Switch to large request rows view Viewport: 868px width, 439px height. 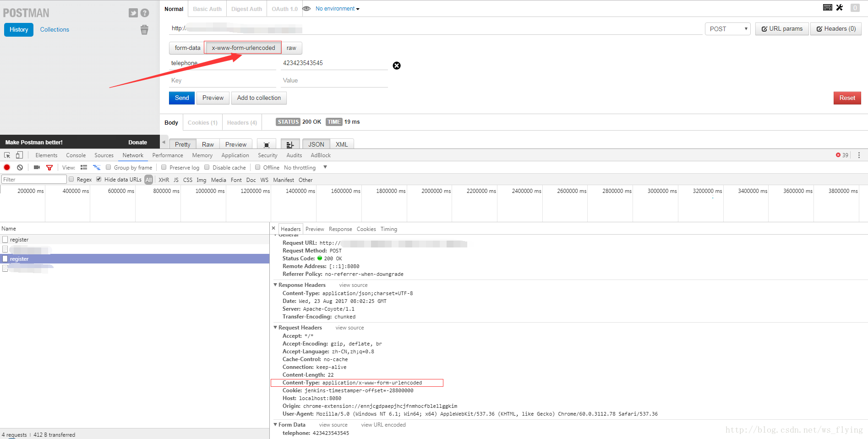[x=84, y=167]
